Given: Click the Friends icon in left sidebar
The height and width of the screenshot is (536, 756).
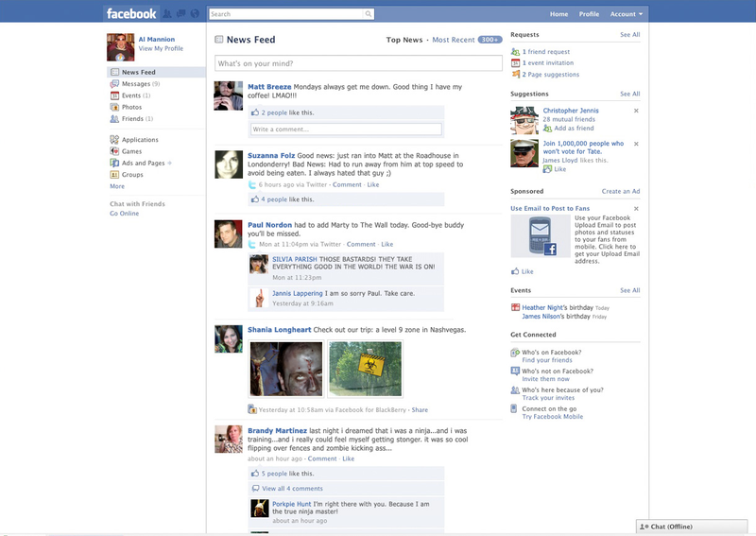Looking at the screenshot, I should (114, 119).
